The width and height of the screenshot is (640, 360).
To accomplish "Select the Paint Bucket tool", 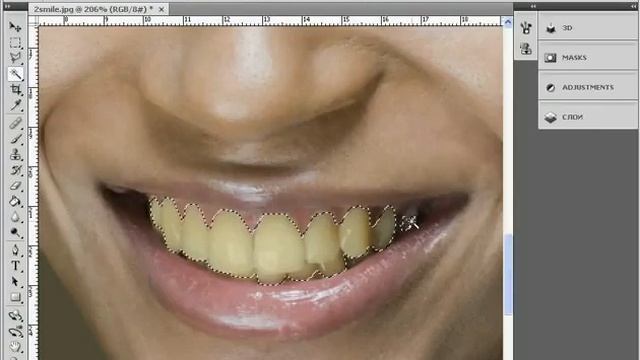I will (15, 201).
